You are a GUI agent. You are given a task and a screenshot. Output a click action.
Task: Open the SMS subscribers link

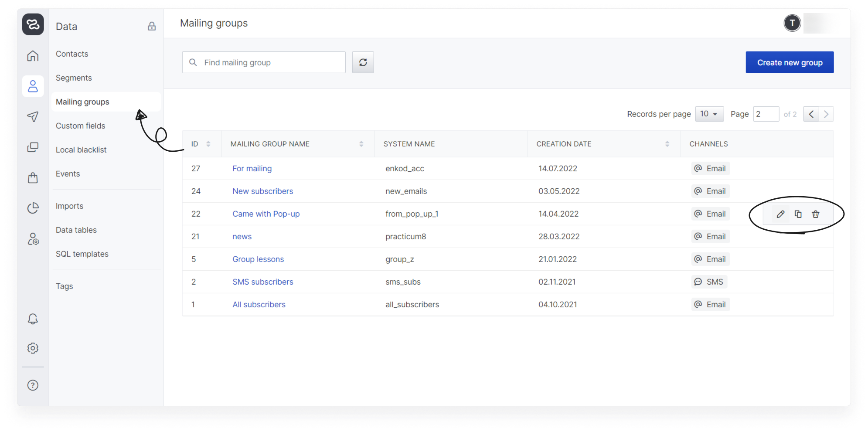(263, 282)
